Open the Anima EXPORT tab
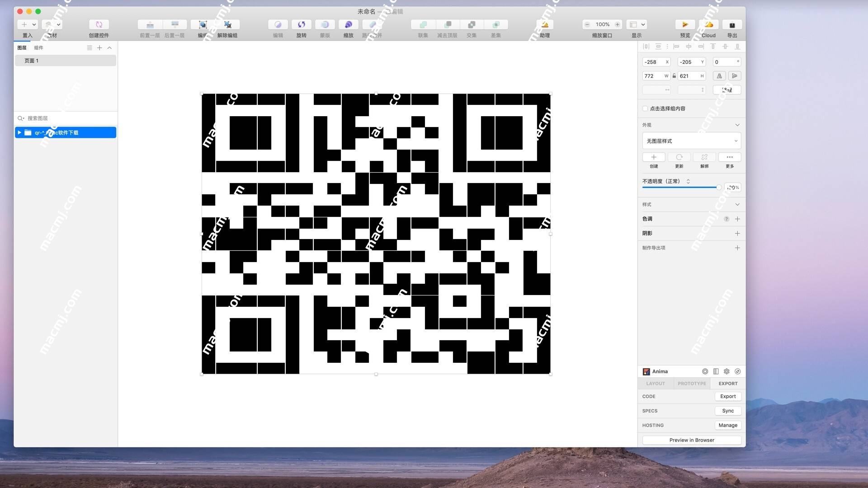868x488 pixels. coord(728,384)
